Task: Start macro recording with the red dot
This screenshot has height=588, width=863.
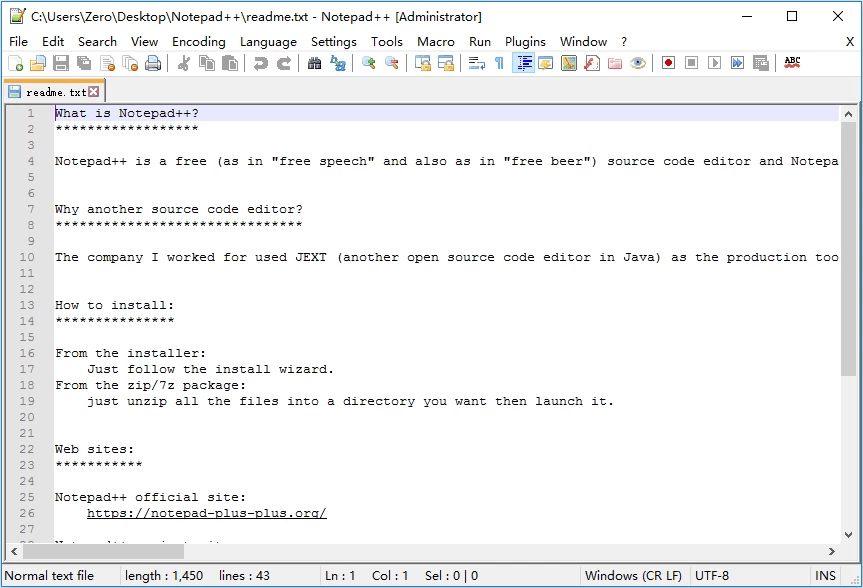Action: point(668,63)
